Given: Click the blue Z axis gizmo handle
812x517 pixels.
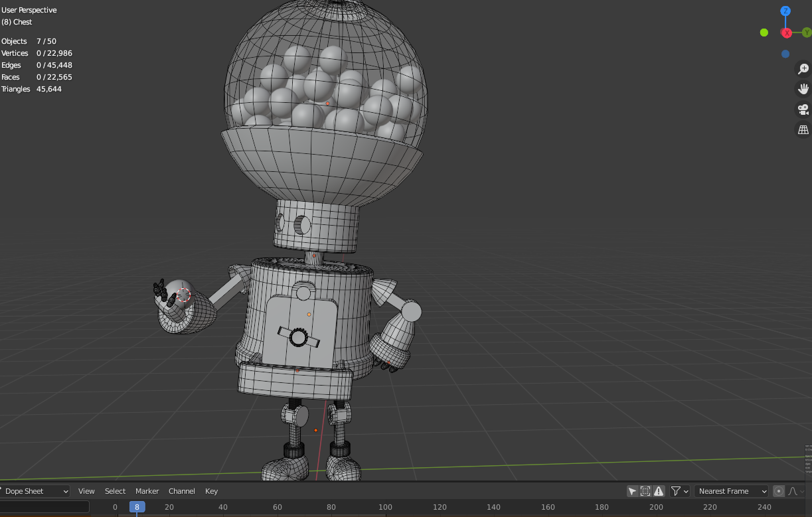Looking at the screenshot, I should coord(785,11).
